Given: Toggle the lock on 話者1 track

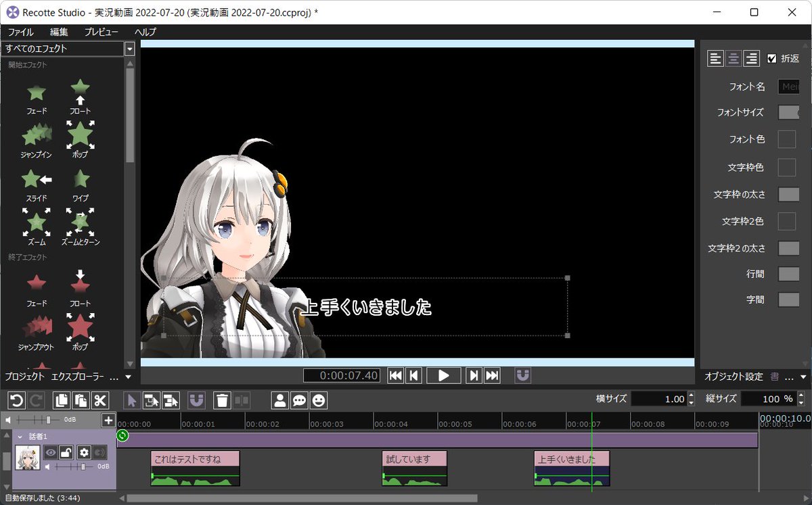Looking at the screenshot, I should coord(67,452).
